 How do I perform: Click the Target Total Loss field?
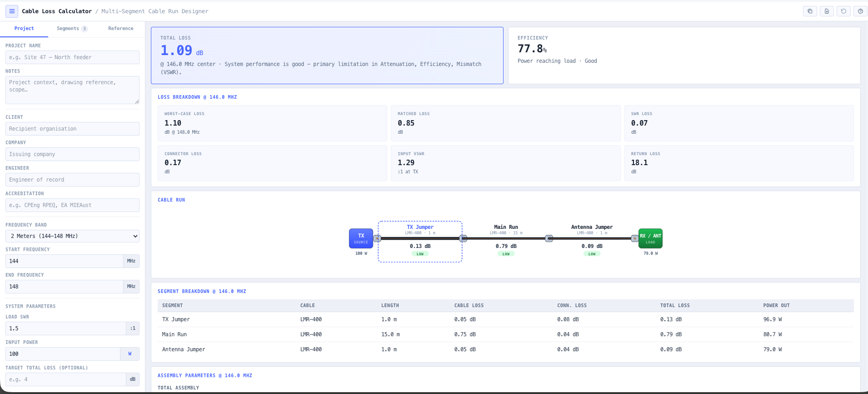[x=66, y=379]
